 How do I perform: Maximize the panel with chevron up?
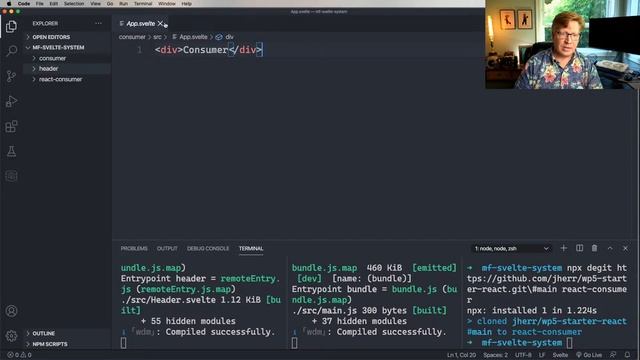point(610,248)
